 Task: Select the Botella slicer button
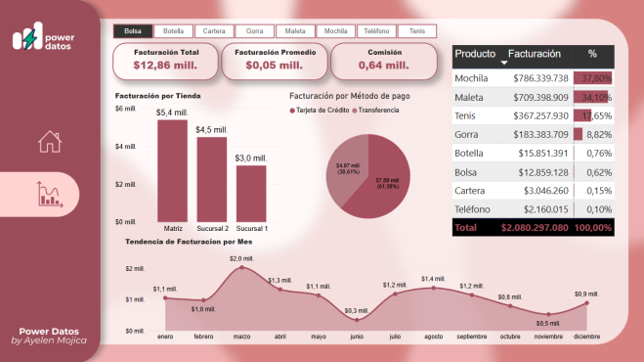(x=173, y=31)
